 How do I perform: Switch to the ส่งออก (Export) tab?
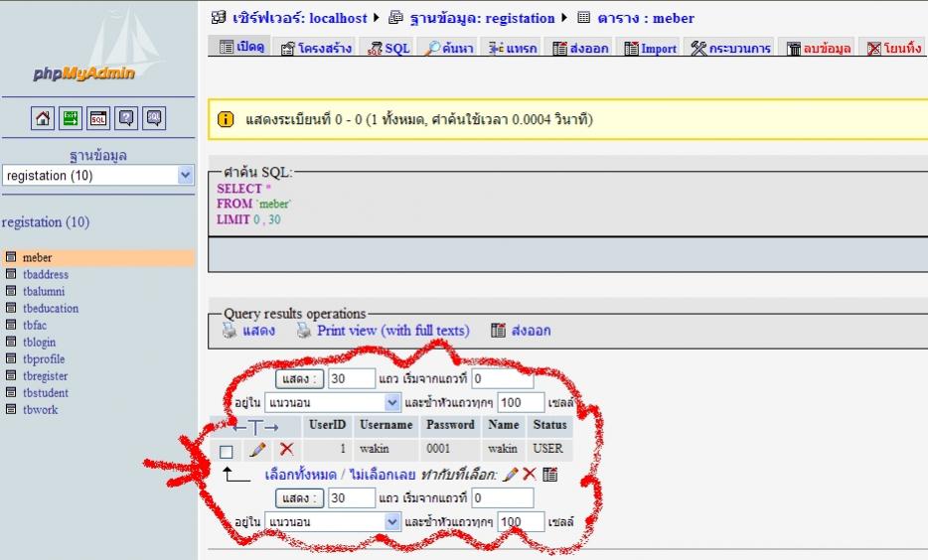pos(580,48)
